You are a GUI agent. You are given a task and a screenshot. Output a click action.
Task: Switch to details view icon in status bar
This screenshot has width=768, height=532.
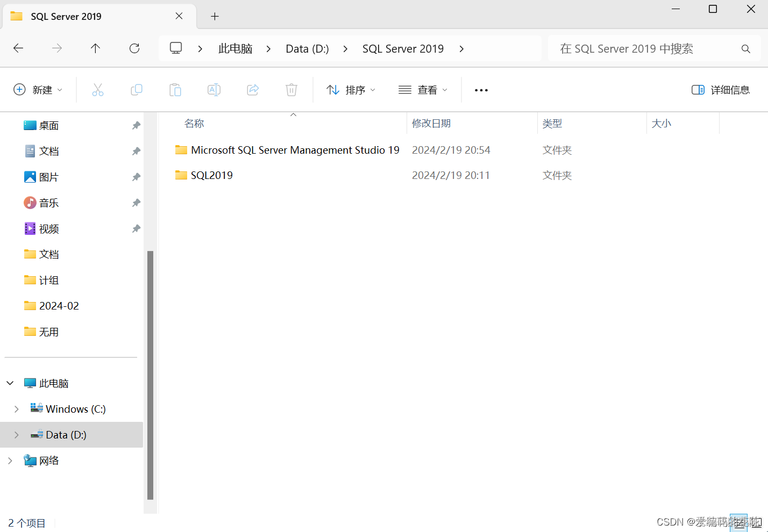click(x=739, y=522)
